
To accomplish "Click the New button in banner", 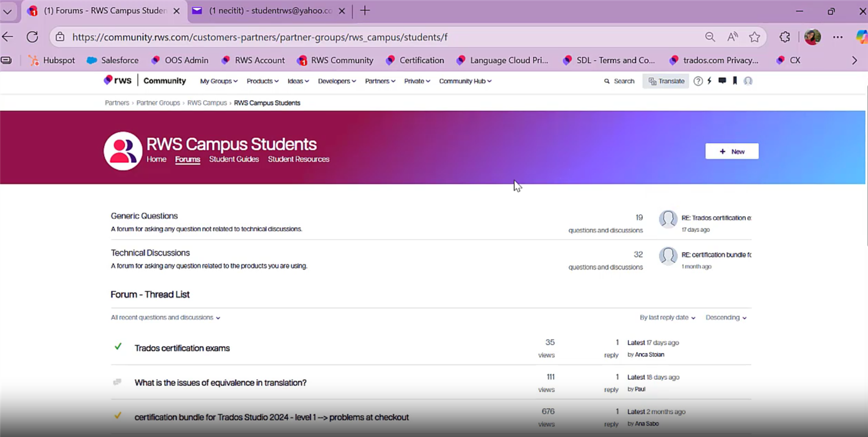I will [731, 151].
